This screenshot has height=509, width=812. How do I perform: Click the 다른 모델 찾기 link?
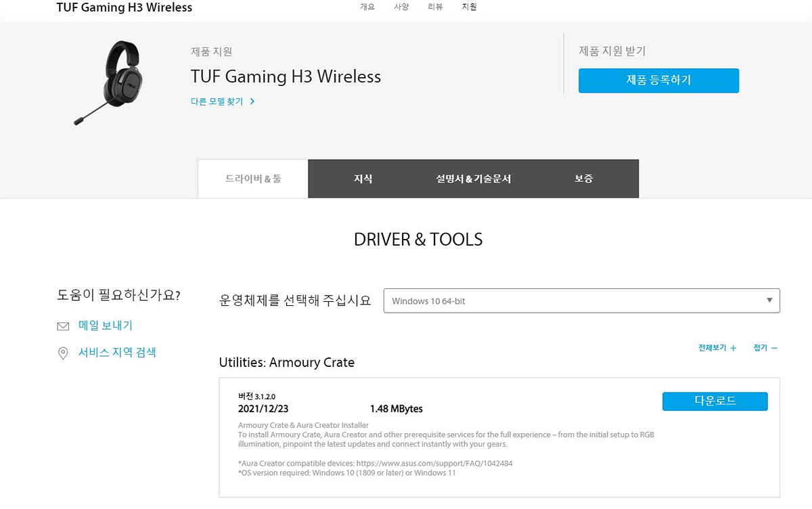[218, 102]
